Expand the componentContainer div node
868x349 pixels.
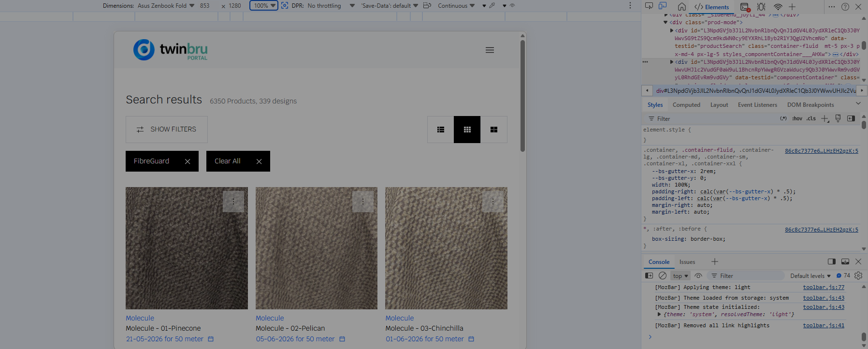[x=672, y=62]
